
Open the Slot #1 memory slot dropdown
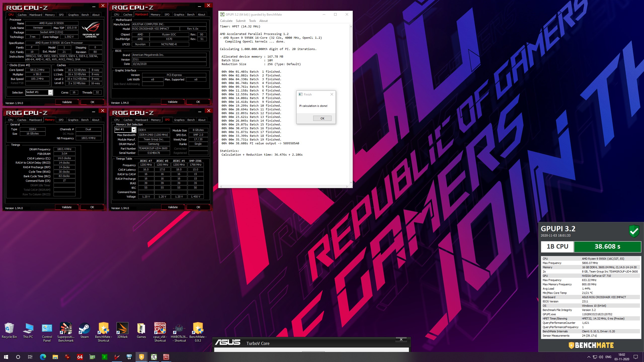(x=134, y=129)
